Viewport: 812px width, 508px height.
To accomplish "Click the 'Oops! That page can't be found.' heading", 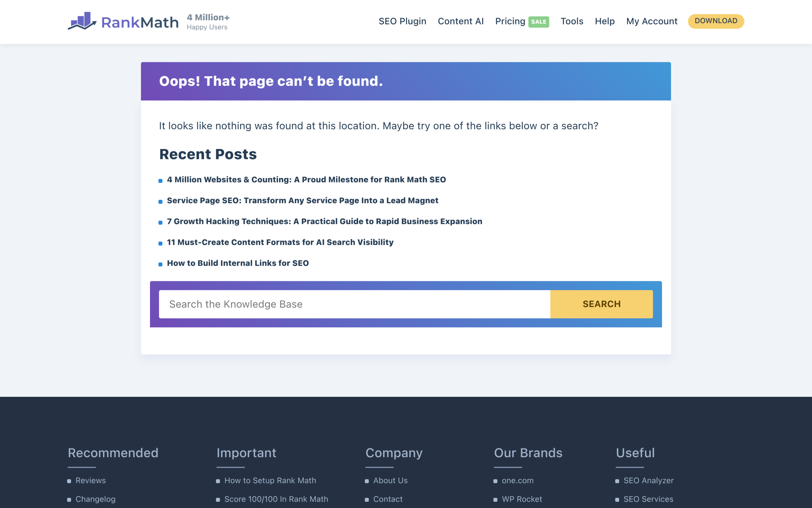I will pos(271,81).
